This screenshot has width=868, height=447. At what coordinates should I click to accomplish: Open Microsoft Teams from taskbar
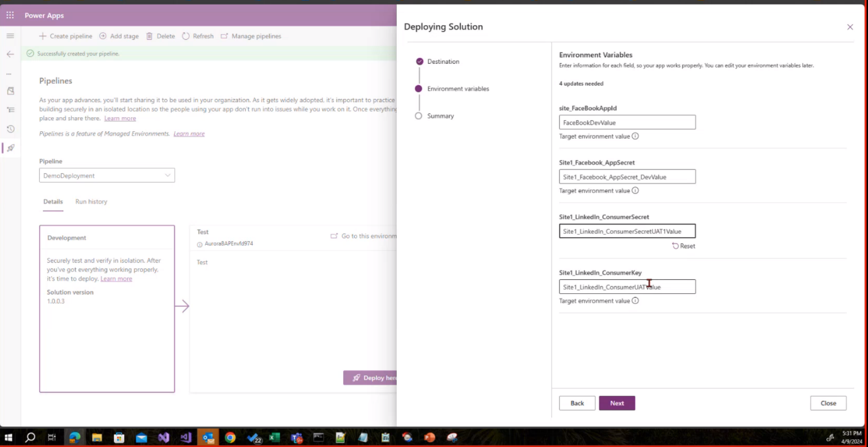(297, 438)
